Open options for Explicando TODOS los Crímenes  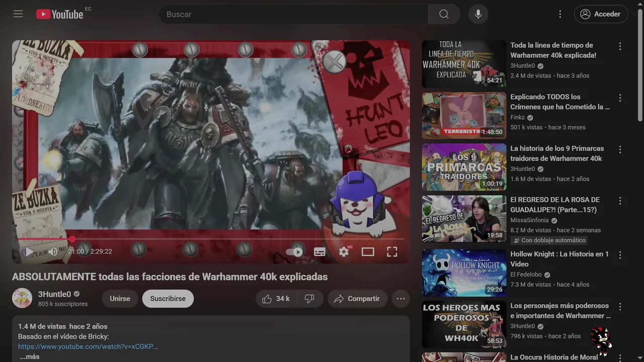620,98
